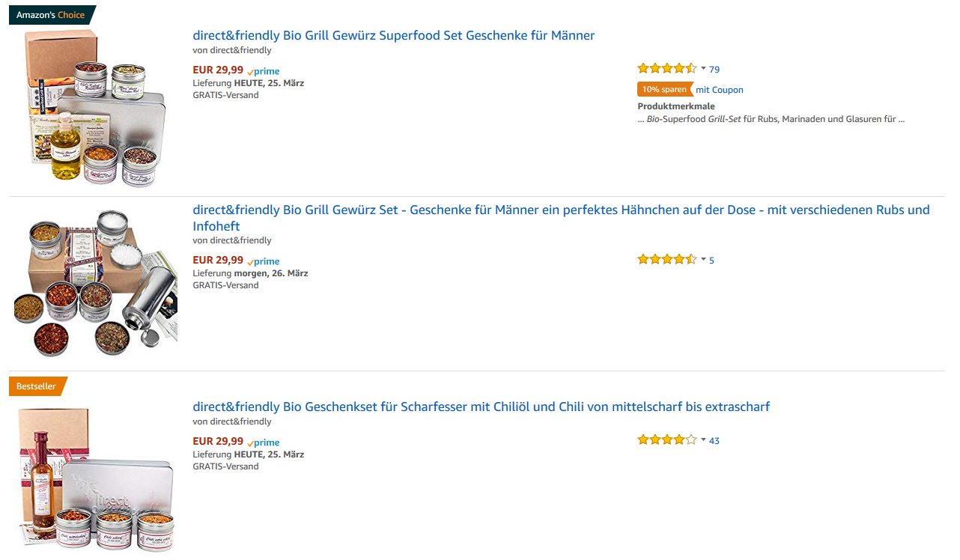
Task: Click the '10% sparen' coupon badge
Action: pyautogui.click(x=663, y=90)
